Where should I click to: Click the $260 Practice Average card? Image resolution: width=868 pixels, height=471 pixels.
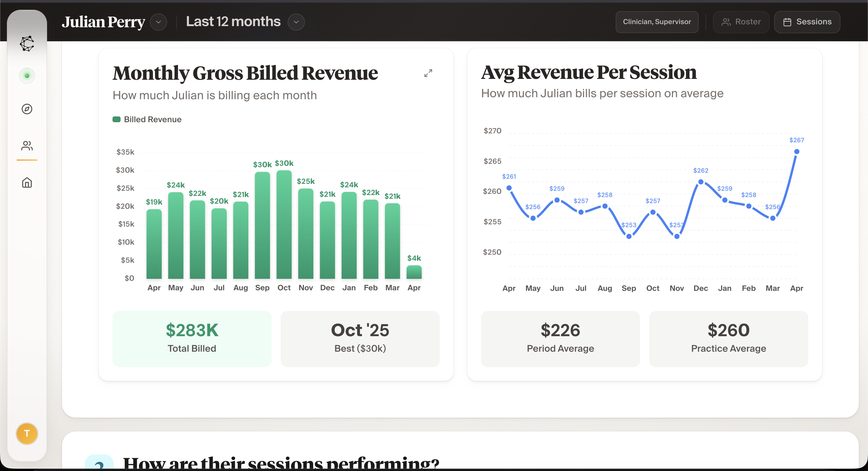click(x=728, y=338)
